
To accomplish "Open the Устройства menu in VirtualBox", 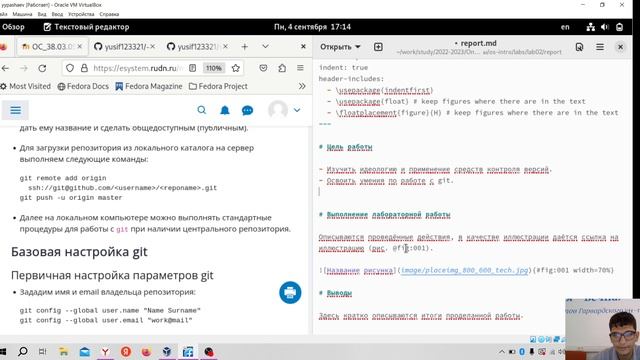I will pos(81,14).
